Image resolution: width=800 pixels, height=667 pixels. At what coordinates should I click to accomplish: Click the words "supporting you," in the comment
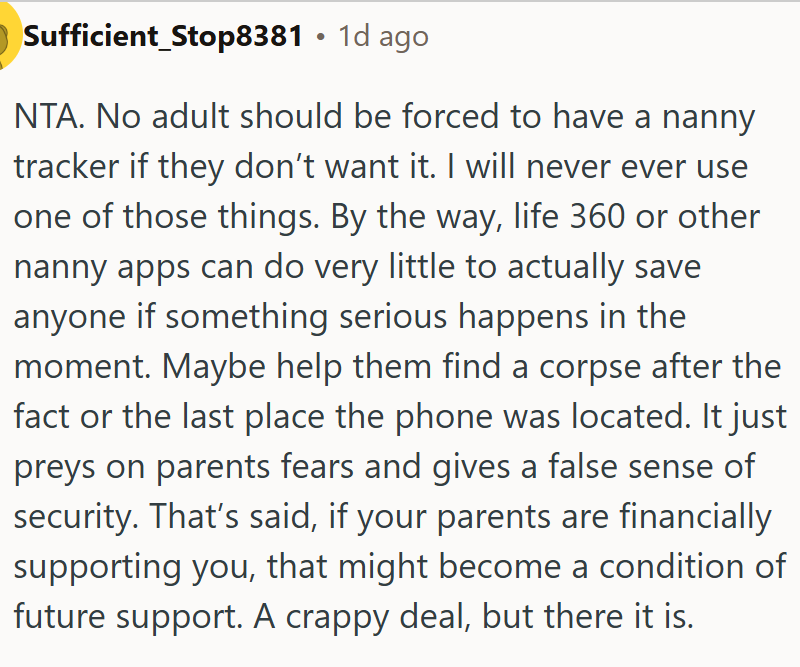pyautogui.click(x=135, y=566)
